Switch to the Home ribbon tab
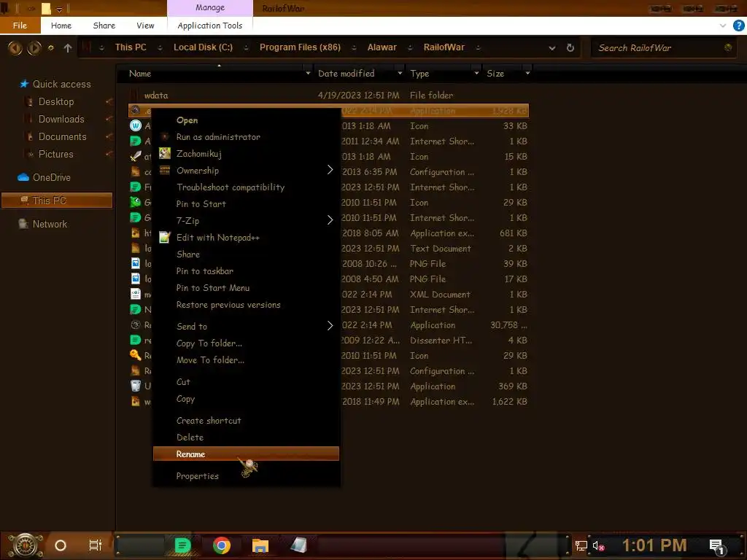Image resolution: width=747 pixels, height=560 pixels. [x=61, y=26]
